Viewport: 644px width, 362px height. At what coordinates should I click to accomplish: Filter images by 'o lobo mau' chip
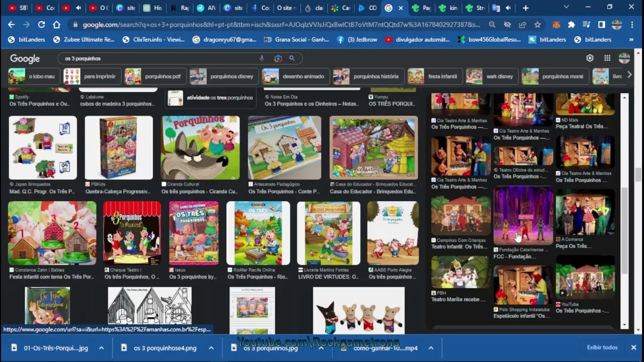(x=34, y=76)
